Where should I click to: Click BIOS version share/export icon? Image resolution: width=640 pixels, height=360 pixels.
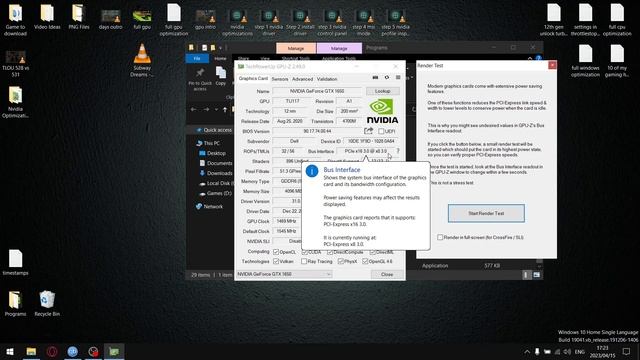(x=369, y=131)
